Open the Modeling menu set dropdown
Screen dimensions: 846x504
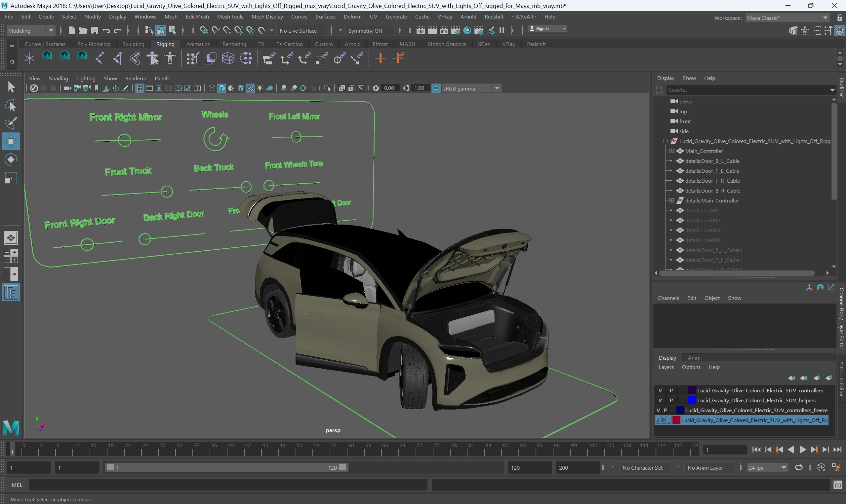point(31,31)
